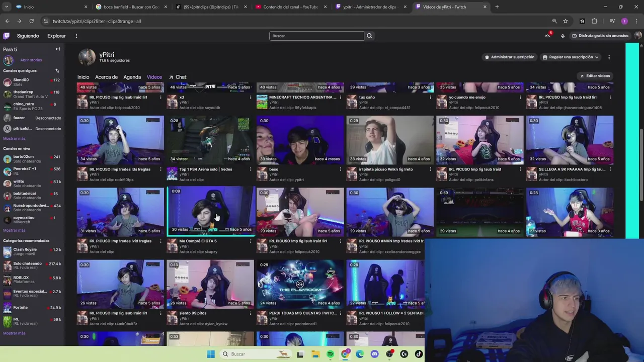
Task: Play 'Me Compré El GTA 5' clip thumbnail
Action: click(x=210, y=211)
